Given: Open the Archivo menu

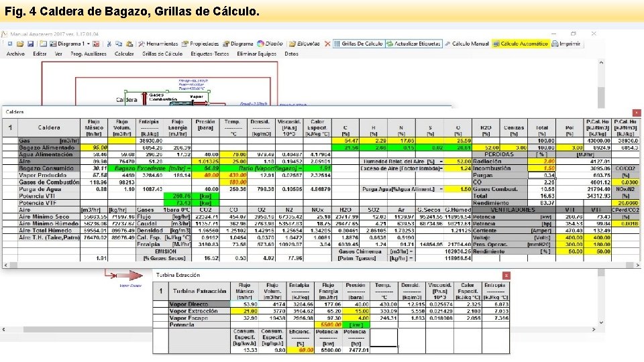Looking at the screenshot, I should (x=15, y=54).
